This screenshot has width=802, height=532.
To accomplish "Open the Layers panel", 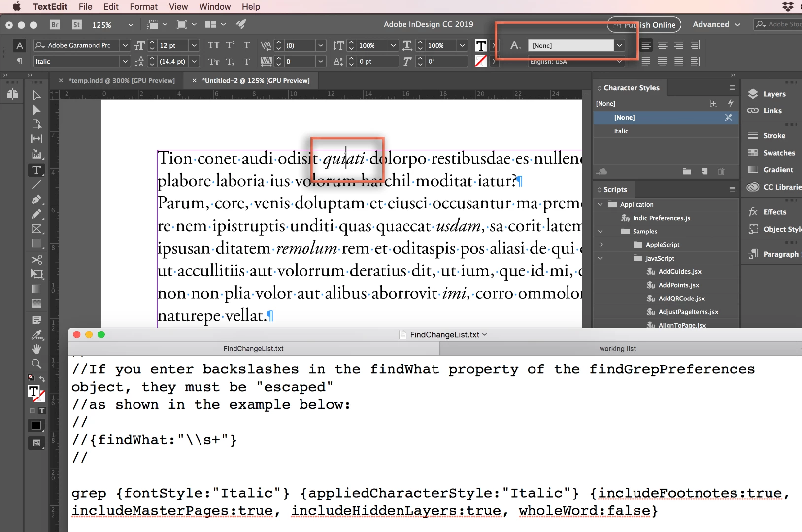I will (767, 94).
